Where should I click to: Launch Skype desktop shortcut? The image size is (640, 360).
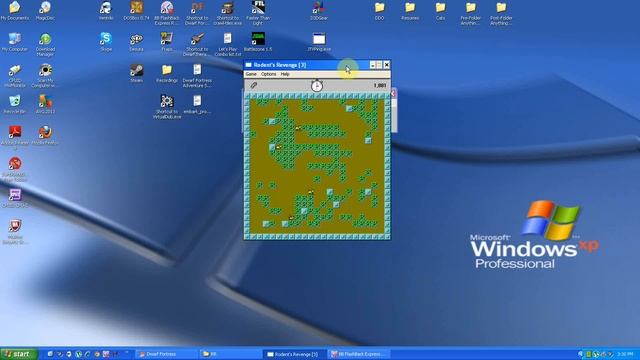106,42
